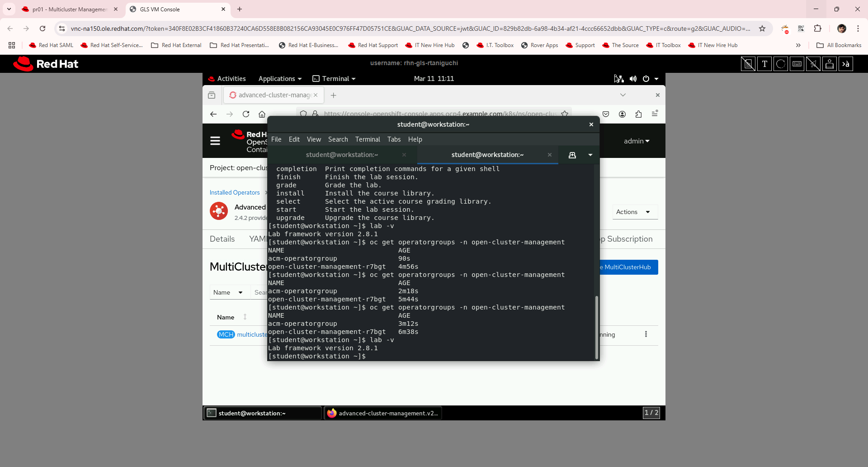This screenshot has width=868, height=467.
Task: Open the terminal Search menu
Action: [338, 139]
